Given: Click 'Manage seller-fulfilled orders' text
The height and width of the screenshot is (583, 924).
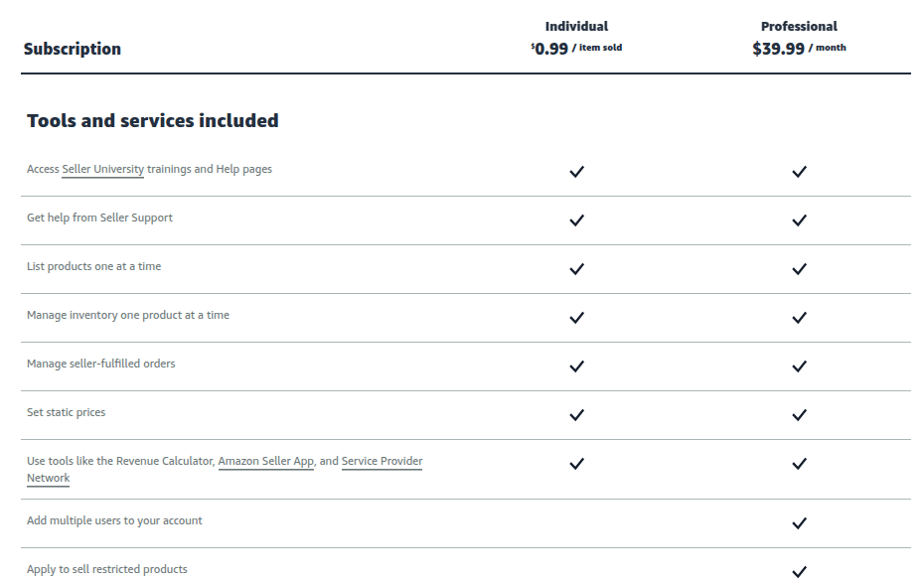Looking at the screenshot, I should tap(100, 364).
